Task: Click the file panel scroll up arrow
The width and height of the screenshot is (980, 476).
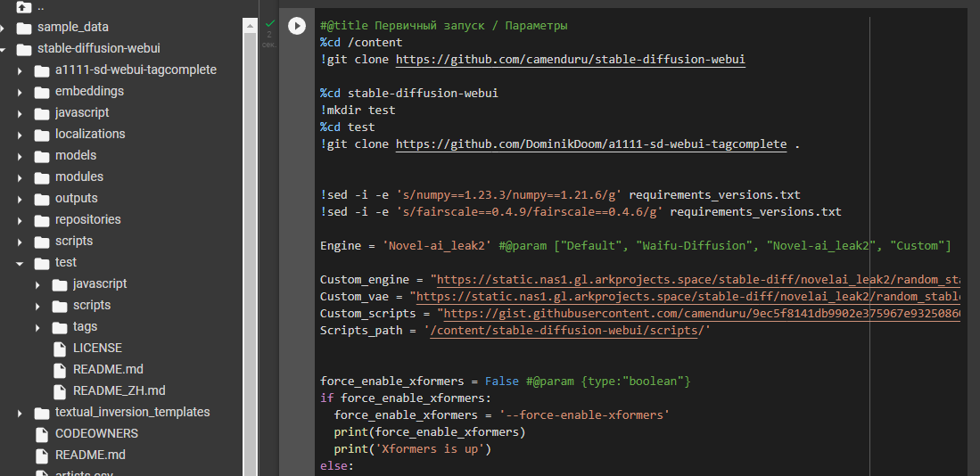Action: point(250,26)
